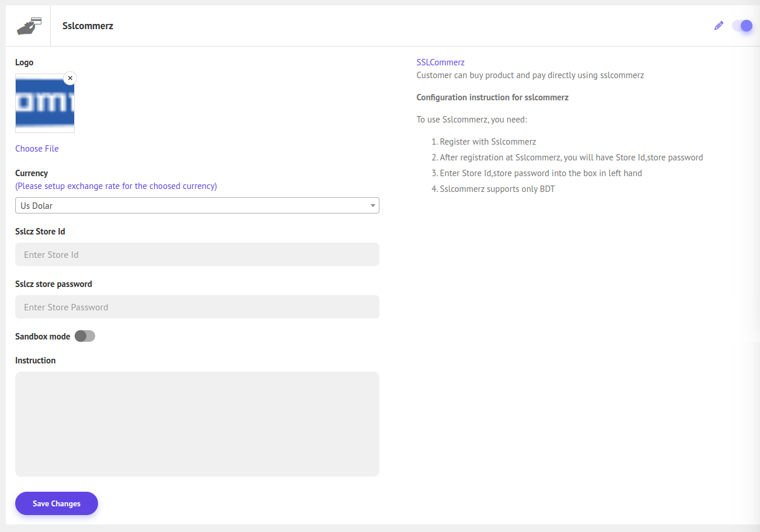Click the pencil edit icon
The image size is (760, 532).
(719, 26)
